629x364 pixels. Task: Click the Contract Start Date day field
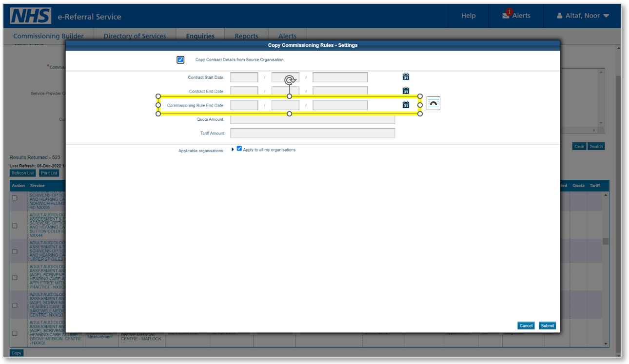click(244, 77)
